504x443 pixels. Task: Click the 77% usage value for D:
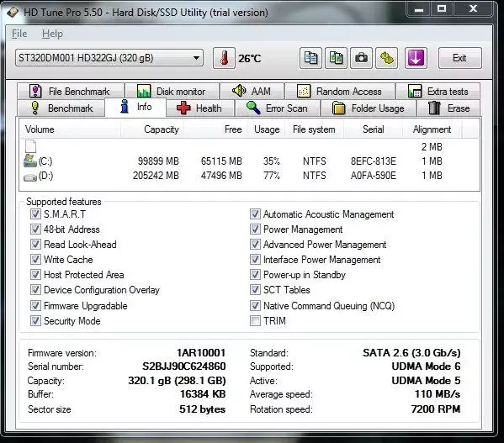point(271,176)
